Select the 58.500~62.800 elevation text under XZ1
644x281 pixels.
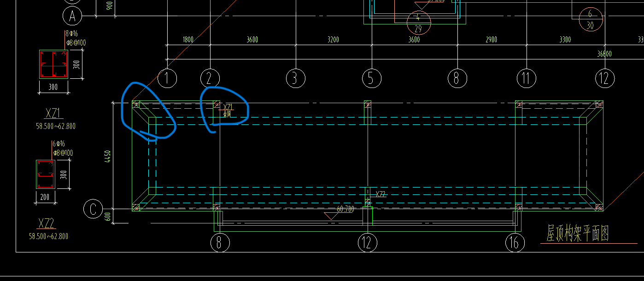[x=55, y=126]
